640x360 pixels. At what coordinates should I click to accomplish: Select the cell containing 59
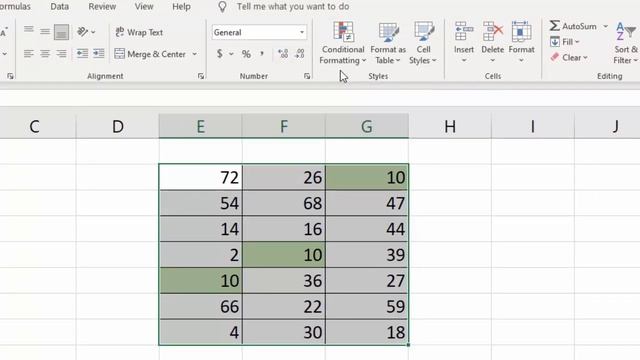(x=367, y=306)
